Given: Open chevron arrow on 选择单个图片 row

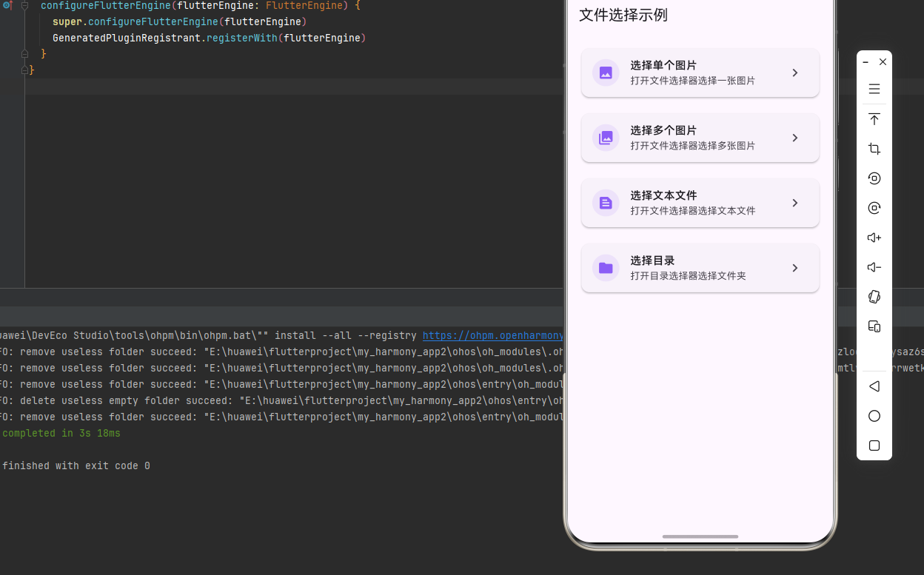Looking at the screenshot, I should click(795, 73).
